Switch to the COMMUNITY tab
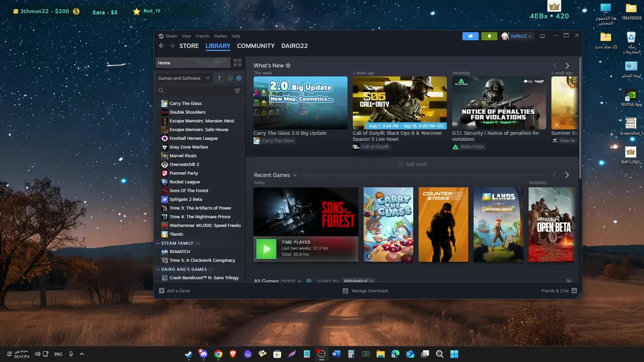644x362 pixels. point(256,46)
